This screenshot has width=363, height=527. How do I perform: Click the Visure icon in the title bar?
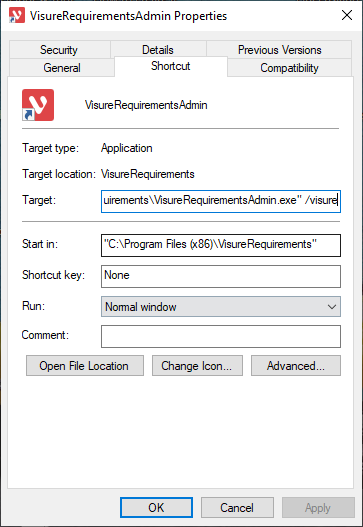17,15
